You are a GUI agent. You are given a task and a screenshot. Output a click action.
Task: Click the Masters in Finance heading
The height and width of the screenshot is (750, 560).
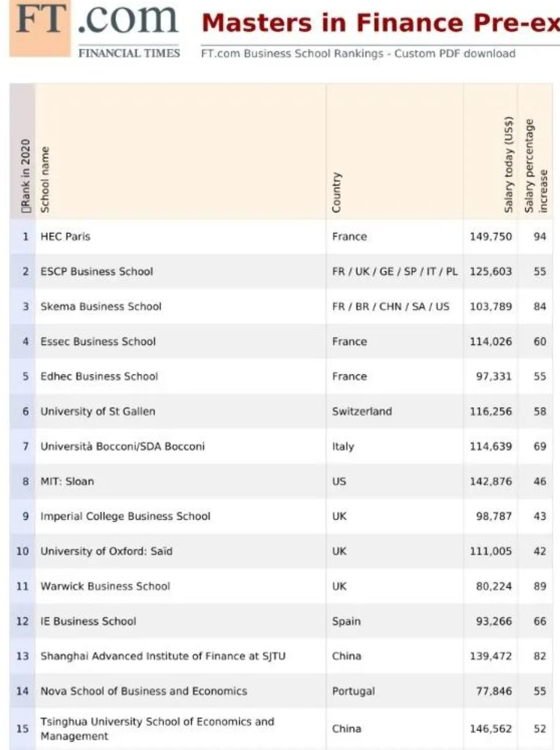(x=380, y=23)
